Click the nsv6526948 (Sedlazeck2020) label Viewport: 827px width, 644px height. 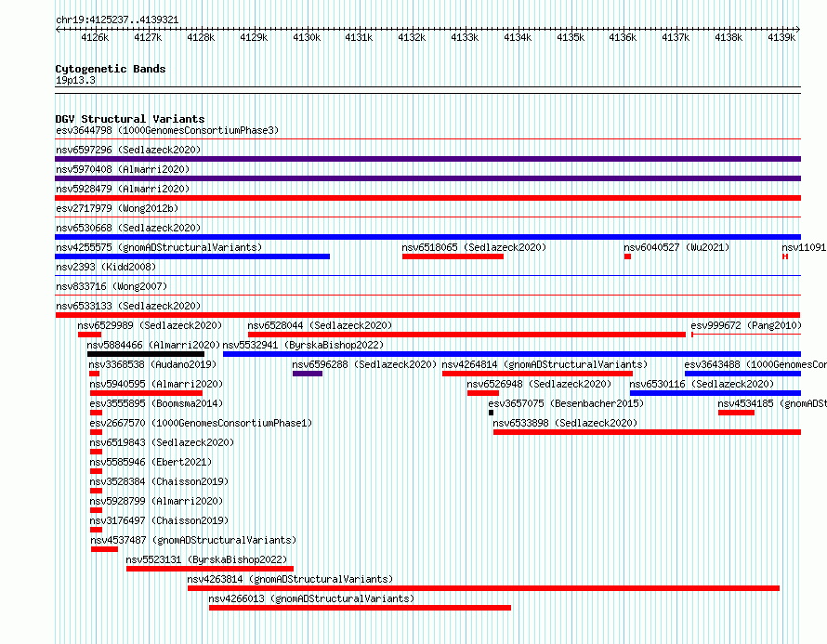539,384
